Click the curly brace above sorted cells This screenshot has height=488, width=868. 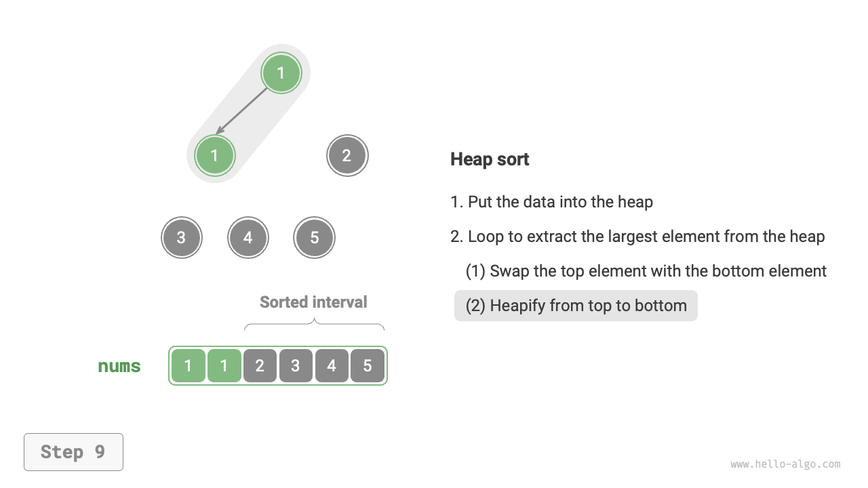[314, 325]
